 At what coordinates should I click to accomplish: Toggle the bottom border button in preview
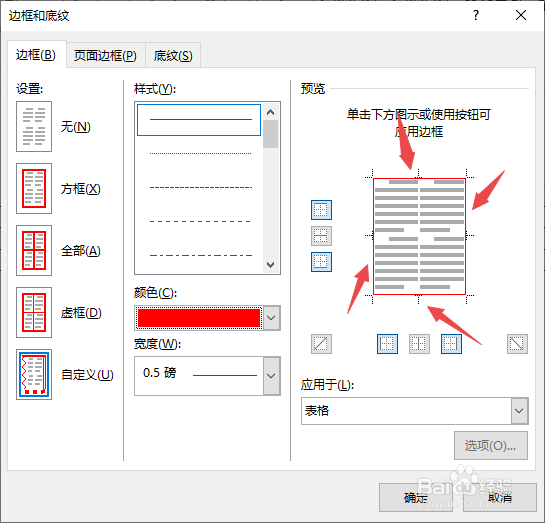(x=321, y=262)
